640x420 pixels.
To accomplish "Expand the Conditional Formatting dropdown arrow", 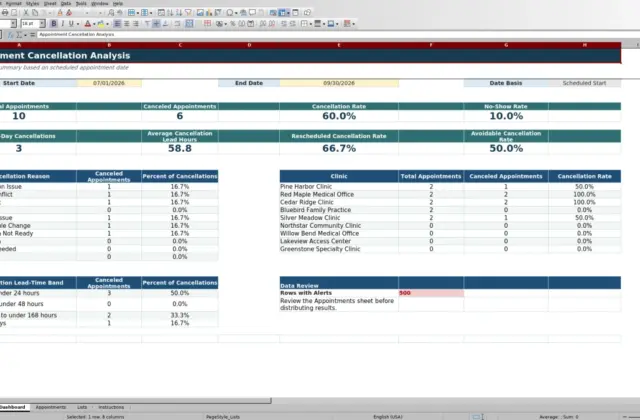I will pyautogui.click(x=353, y=24).
